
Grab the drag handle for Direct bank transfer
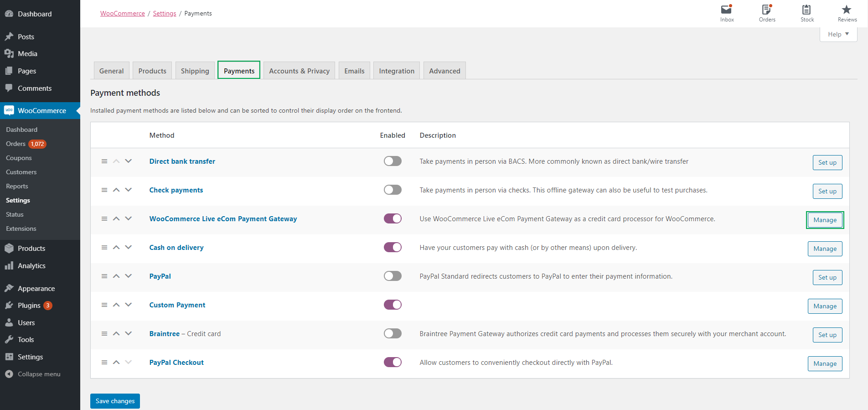point(104,161)
